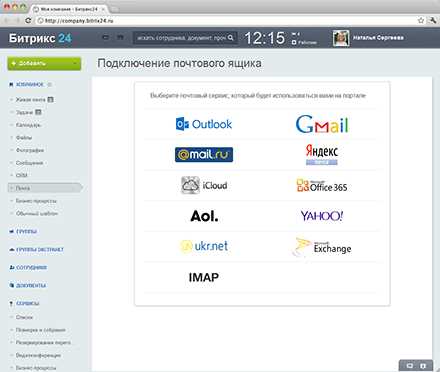Screen dimensions: 440x372
Task: Choose the iCloud mail service
Action: pyautogui.click(x=204, y=185)
